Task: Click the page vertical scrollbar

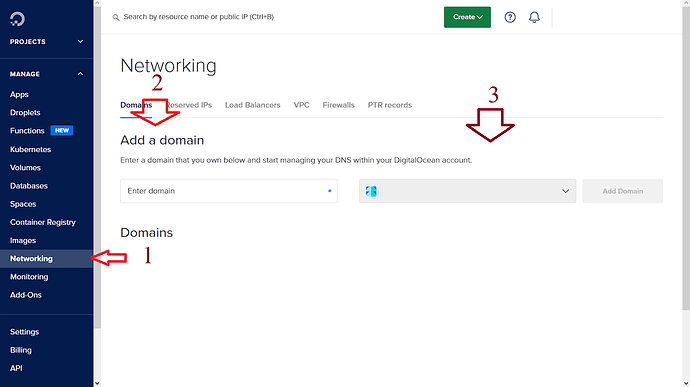Action: pos(686,158)
